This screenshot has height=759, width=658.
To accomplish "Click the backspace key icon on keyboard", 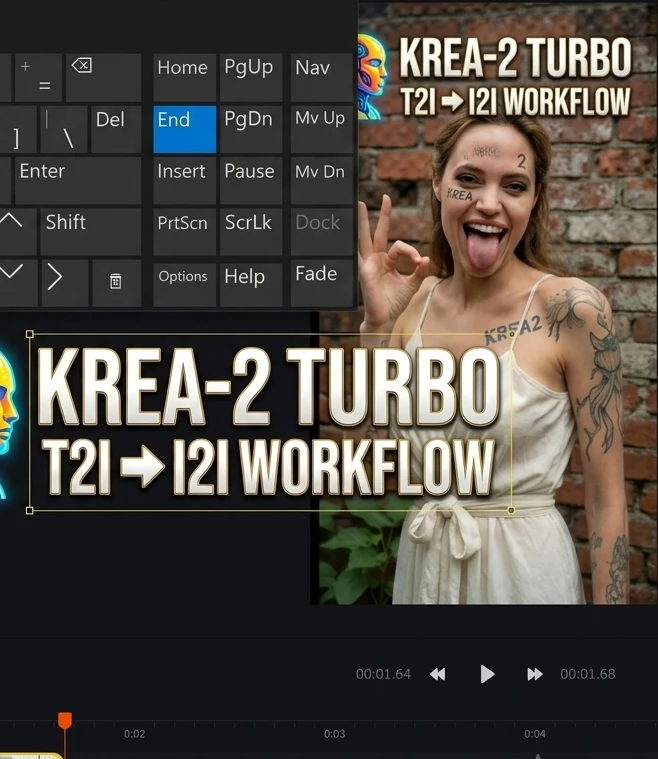I will pos(103,77).
